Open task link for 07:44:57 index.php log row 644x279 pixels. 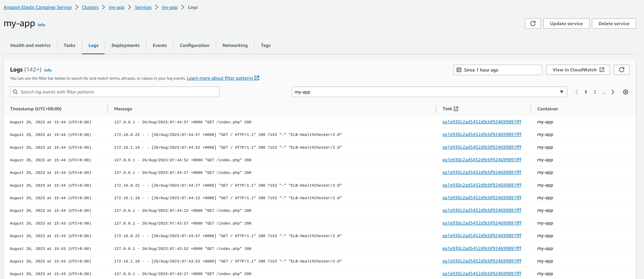coord(482,122)
